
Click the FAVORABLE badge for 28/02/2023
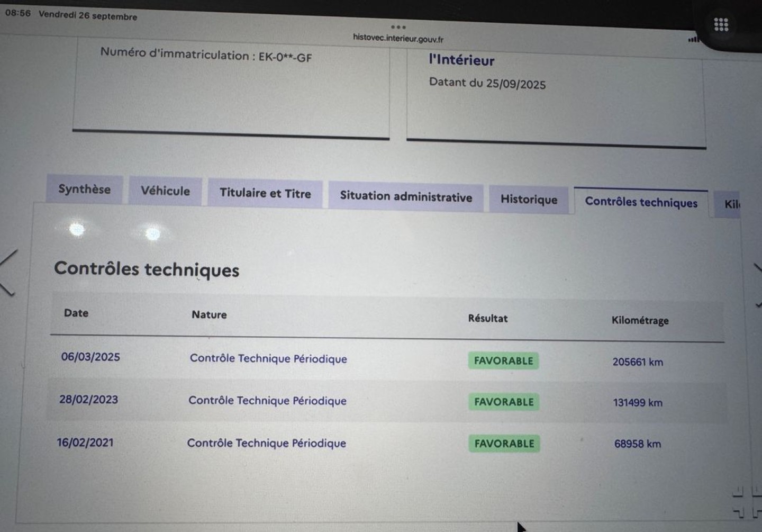click(504, 402)
